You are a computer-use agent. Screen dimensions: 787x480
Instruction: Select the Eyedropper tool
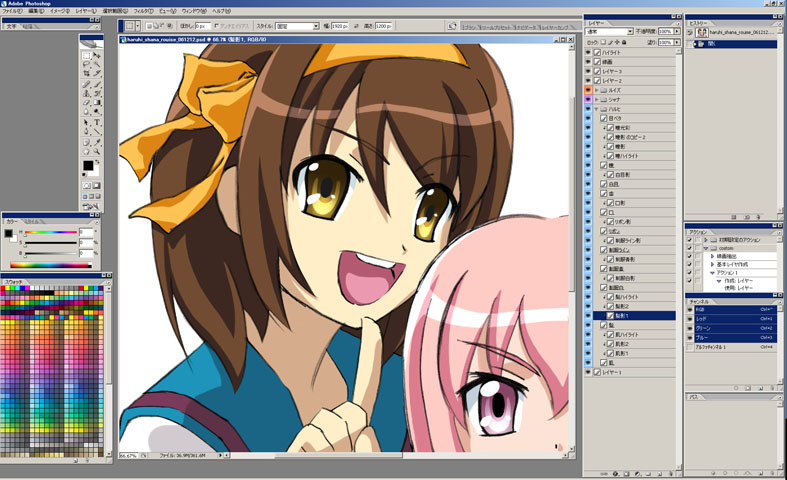(97, 143)
